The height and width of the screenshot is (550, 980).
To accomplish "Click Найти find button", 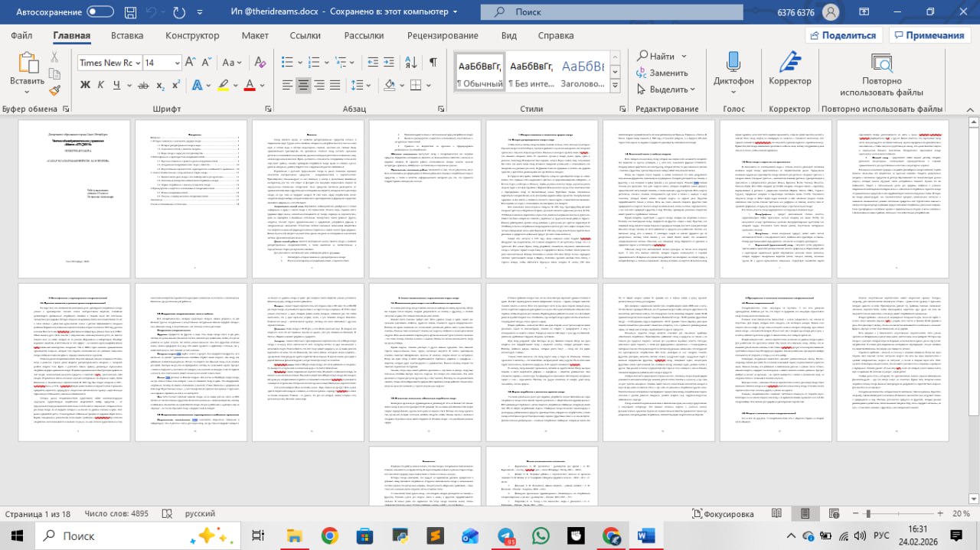I will click(x=655, y=56).
